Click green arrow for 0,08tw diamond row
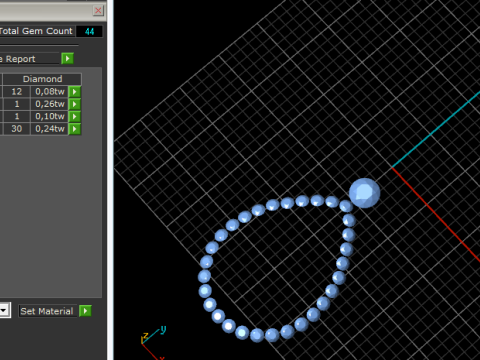The width and height of the screenshot is (480, 360). [75, 92]
